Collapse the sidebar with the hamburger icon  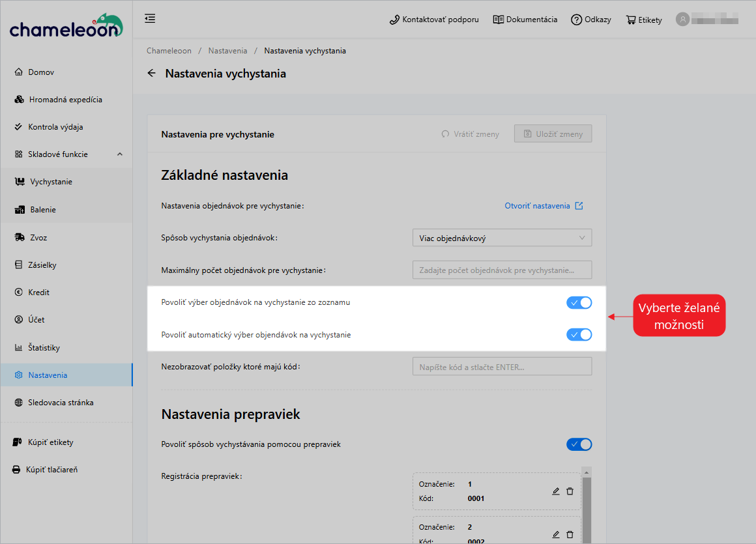[x=150, y=19]
